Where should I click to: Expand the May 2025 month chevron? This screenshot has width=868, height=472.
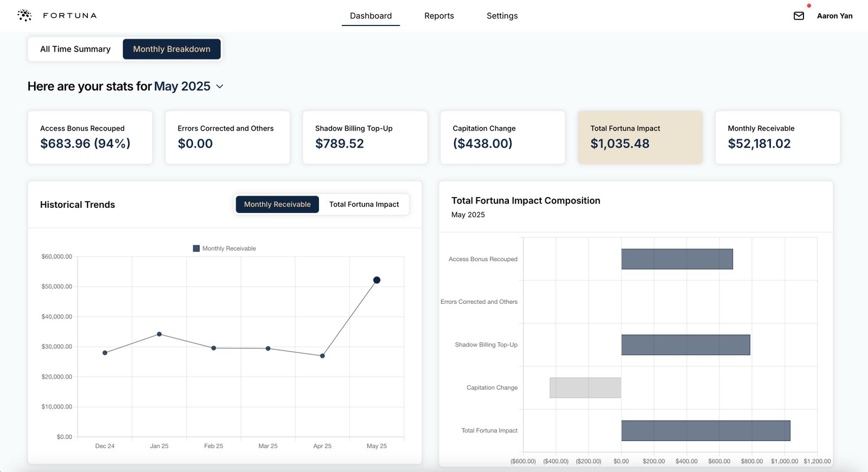click(220, 87)
